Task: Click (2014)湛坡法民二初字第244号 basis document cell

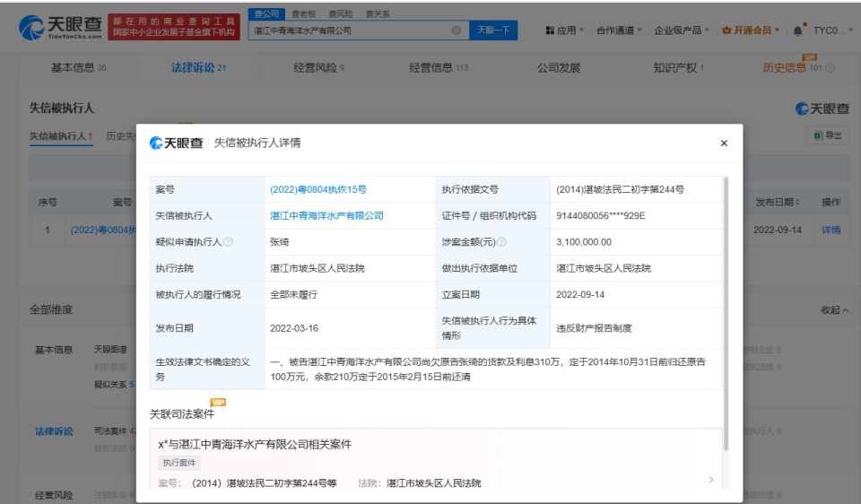Action: 620,189
